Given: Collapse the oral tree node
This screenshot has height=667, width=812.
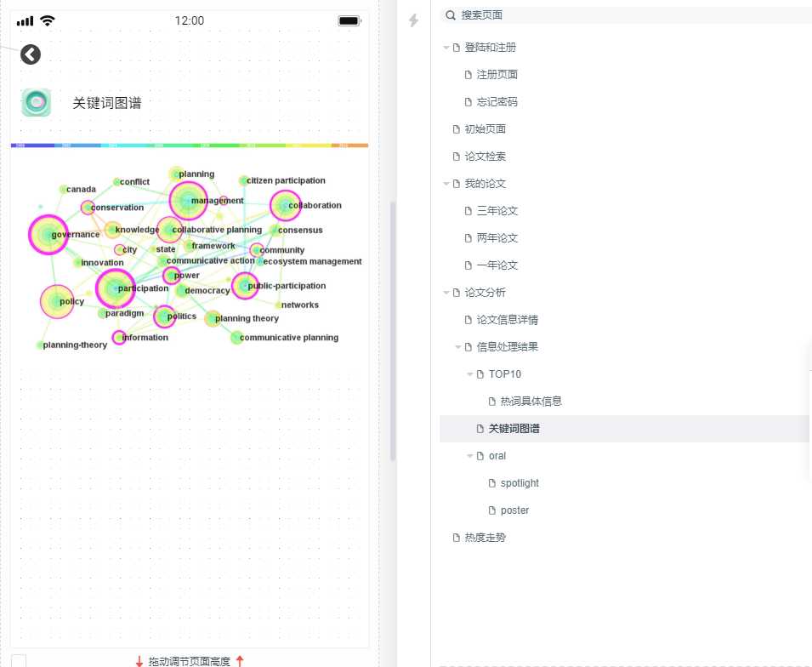Looking at the screenshot, I should point(469,456).
